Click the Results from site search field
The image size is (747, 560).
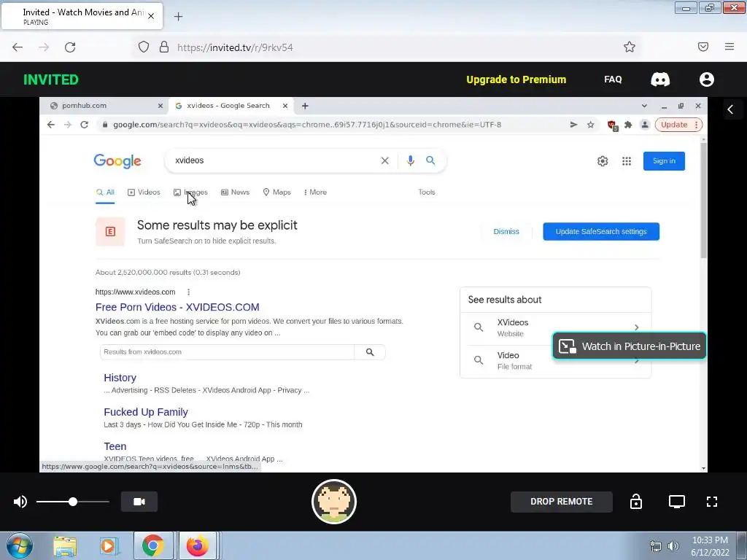(227, 352)
